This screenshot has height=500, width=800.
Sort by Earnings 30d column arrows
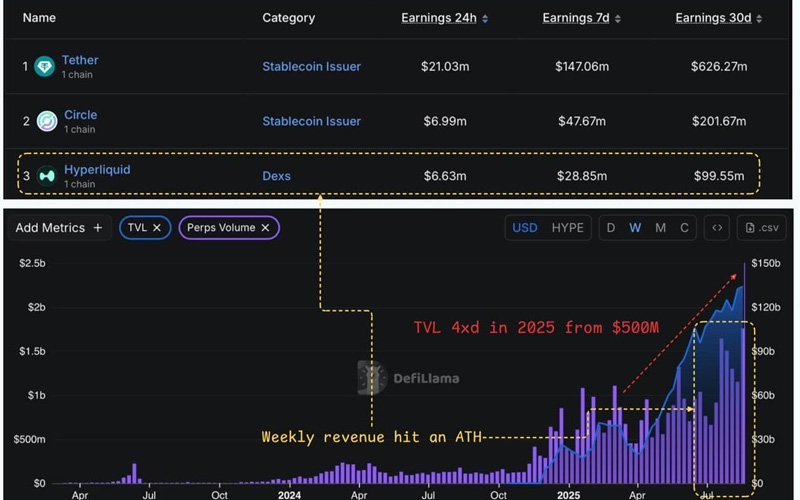(759, 19)
